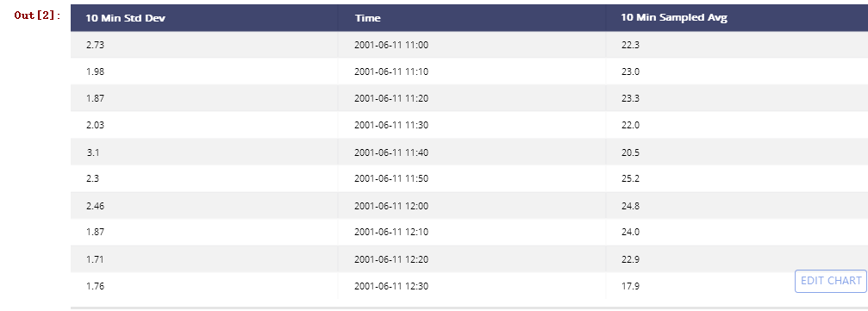Select the 25.2 sampled average cell

click(x=630, y=178)
